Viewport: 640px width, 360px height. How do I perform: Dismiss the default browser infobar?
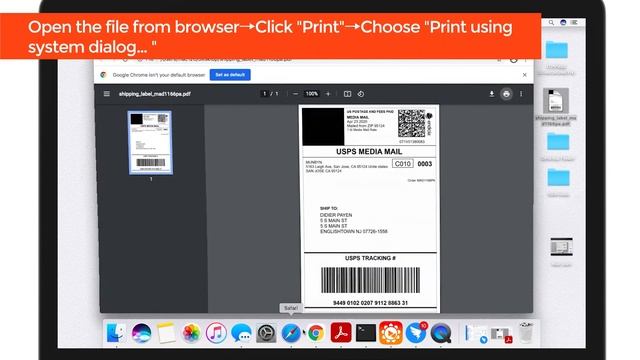coord(524,75)
